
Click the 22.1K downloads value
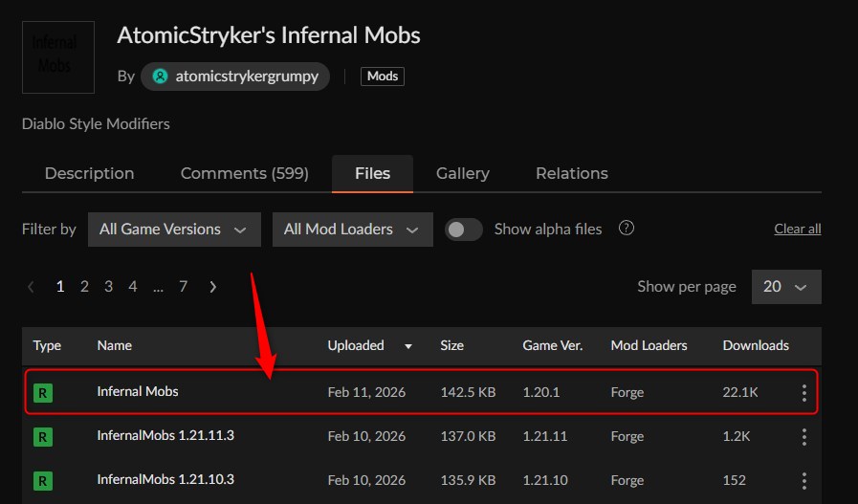click(x=740, y=392)
